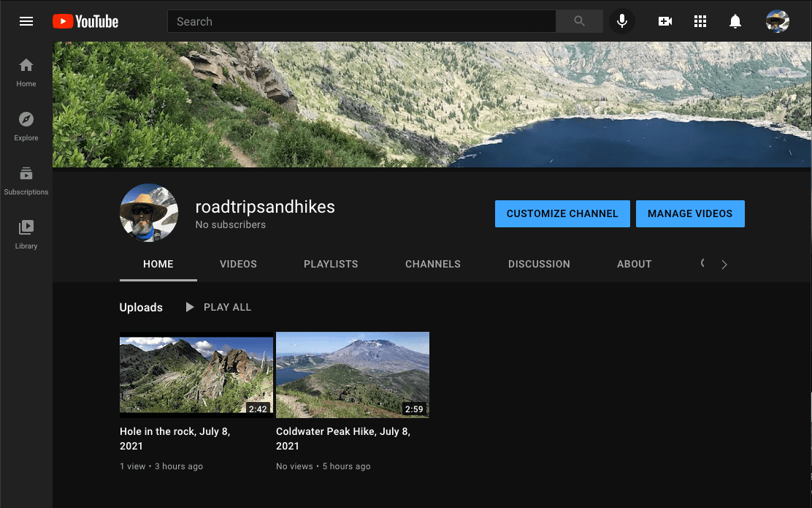Open the Hole in the rock video thumbnail

(196, 375)
